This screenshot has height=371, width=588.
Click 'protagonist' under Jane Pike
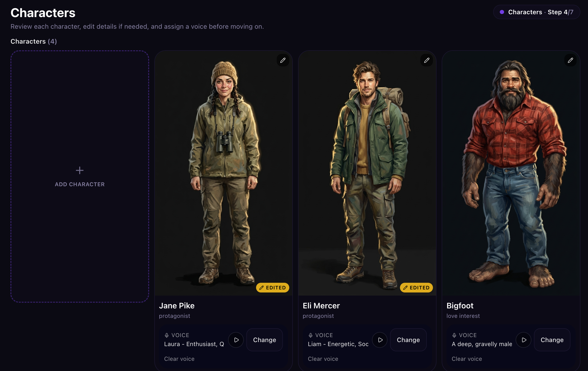click(x=174, y=316)
